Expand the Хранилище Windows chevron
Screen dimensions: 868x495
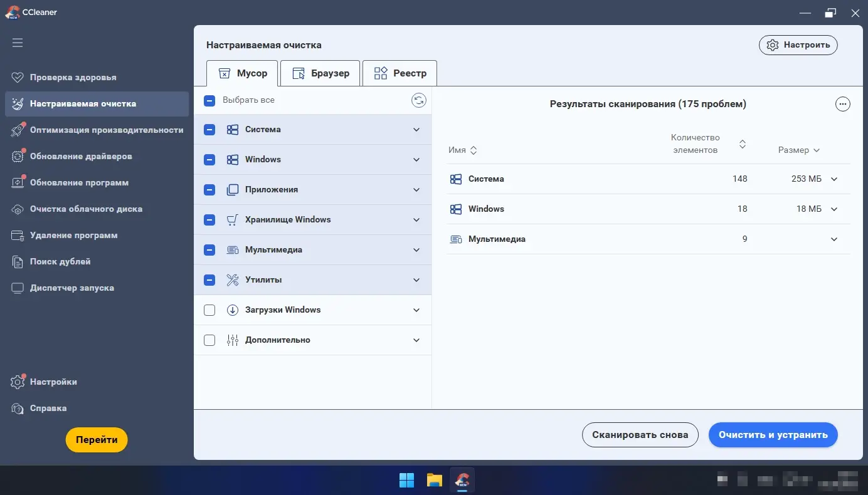pyautogui.click(x=416, y=220)
